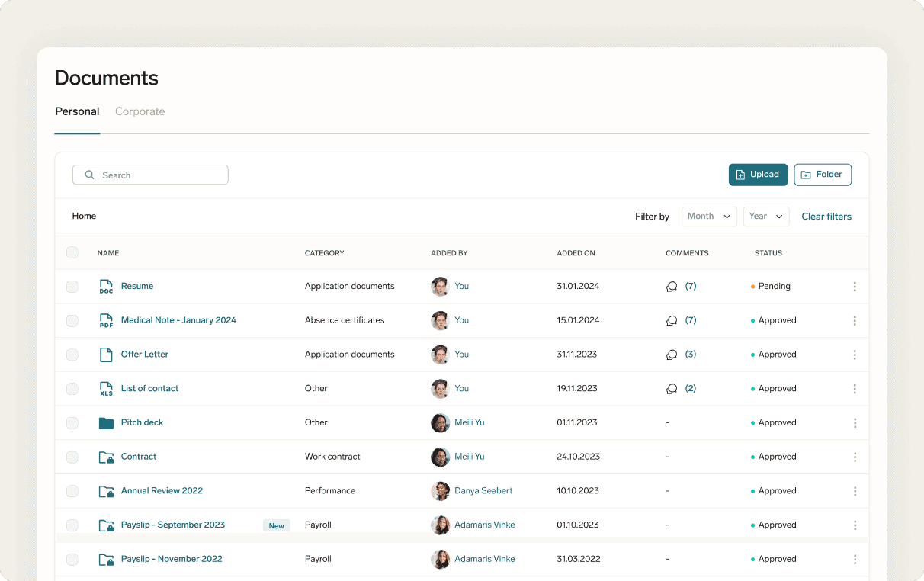The width and height of the screenshot is (924, 581).
Task: Click the comment count (3) for Offer Letter
Action: click(x=691, y=355)
